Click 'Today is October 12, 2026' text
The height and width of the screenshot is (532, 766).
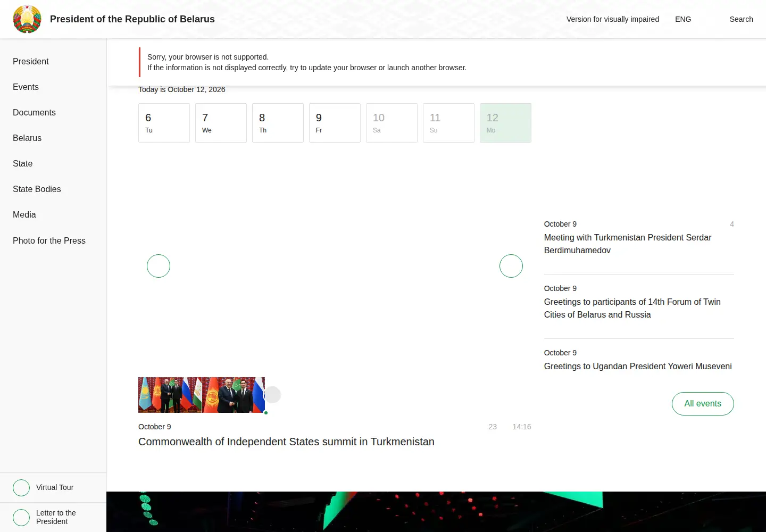[x=182, y=89]
